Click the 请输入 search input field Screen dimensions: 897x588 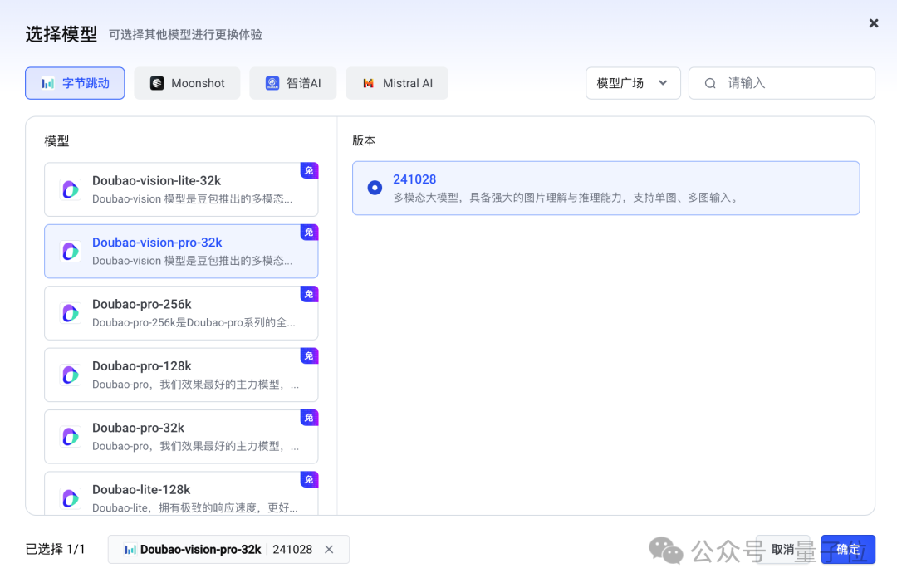(x=782, y=84)
